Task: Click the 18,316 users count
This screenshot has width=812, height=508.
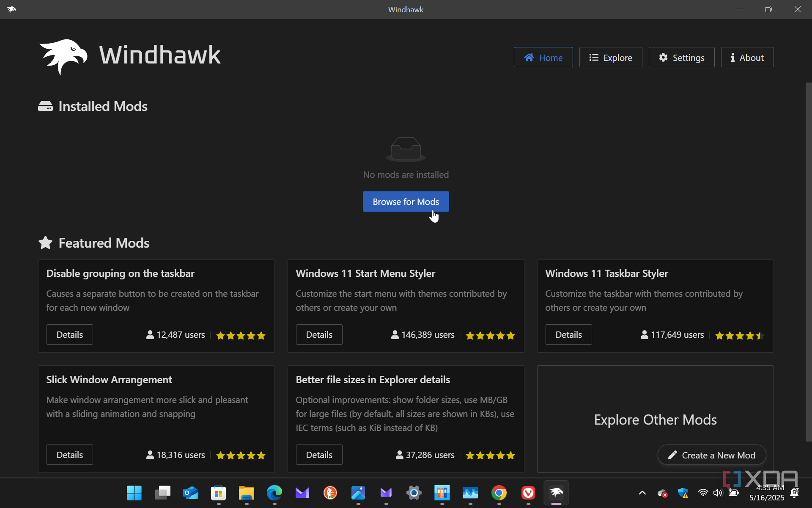Action: [x=176, y=455]
